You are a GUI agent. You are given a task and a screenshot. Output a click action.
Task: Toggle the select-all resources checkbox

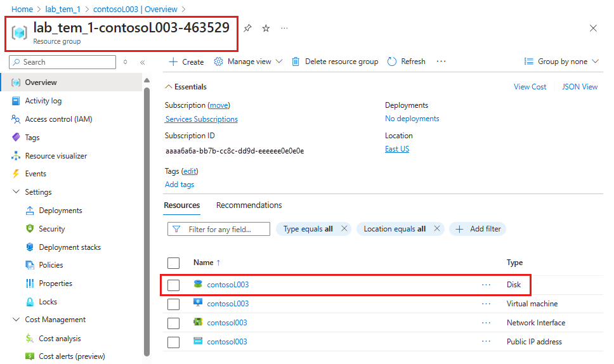(173, 263)
